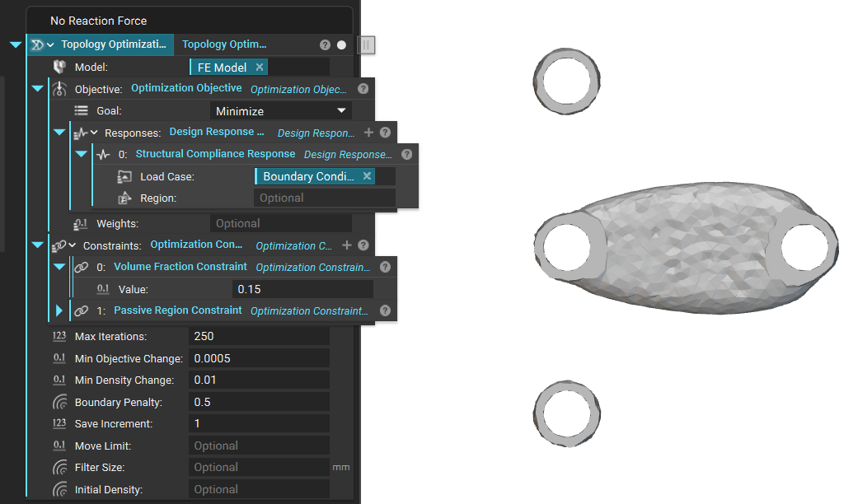858x504 pixels.
Task: Select the Topology Optimization highlighted title tab
Action: tap(114, 44)
